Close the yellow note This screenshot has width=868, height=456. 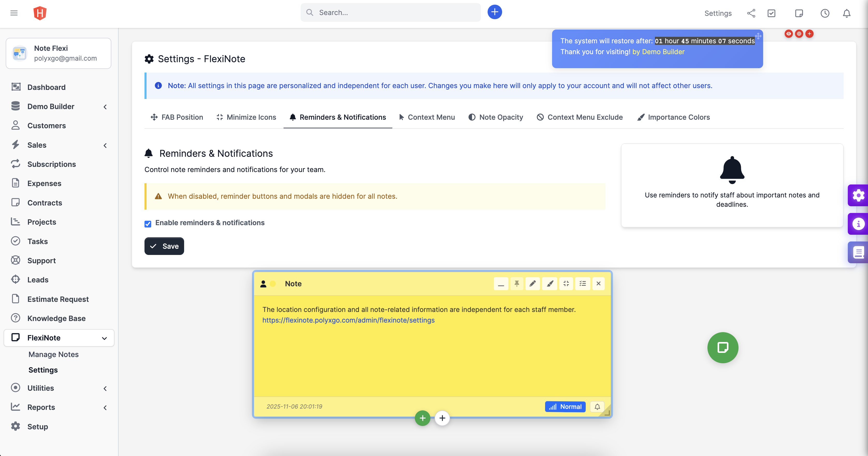pyautogui.click(x=598, y=284)
